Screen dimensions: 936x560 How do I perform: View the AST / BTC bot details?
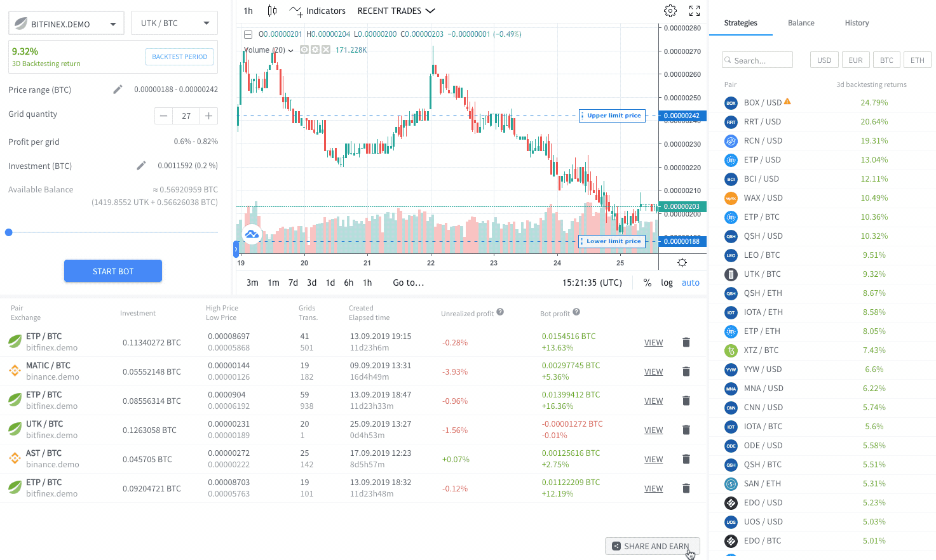click(x=653, y=459)
